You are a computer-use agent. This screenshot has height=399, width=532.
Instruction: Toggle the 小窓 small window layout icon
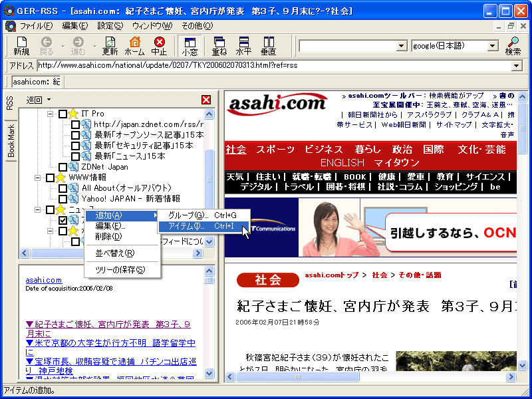pos(190,46)
